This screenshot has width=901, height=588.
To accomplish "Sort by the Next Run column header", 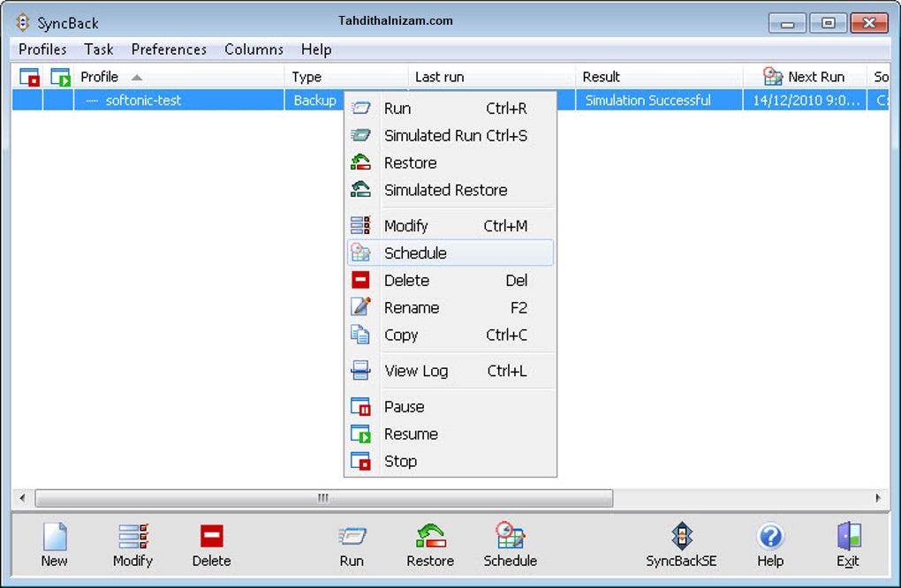I will click(805, 77).
